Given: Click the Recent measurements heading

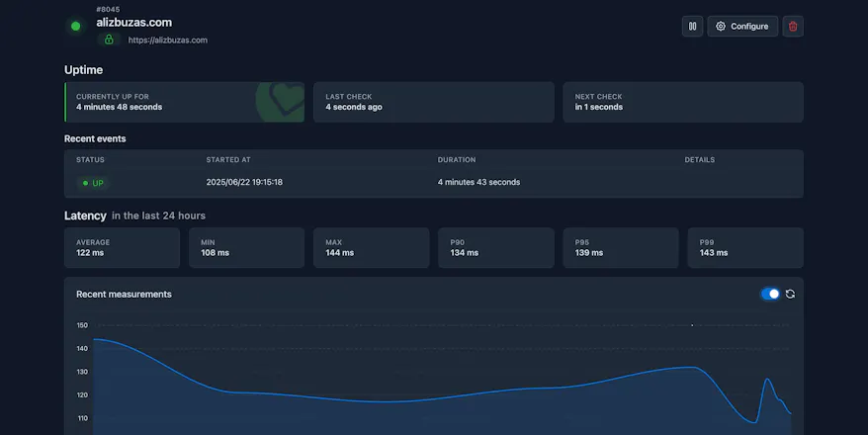Looking at the screenshot, I should pos(124,295).
